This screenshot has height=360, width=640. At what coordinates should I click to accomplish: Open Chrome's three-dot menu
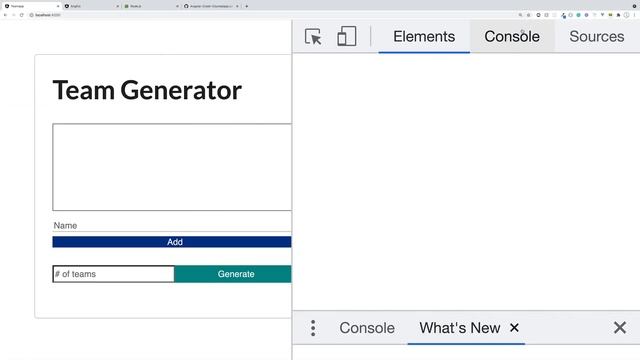pos(635,15)
